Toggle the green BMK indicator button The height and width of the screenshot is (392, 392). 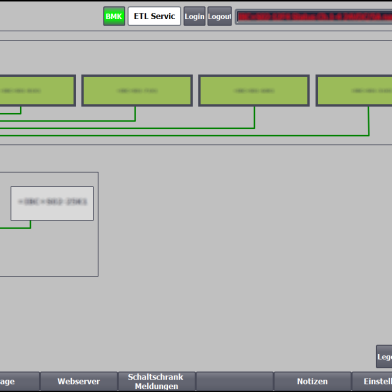pyautogui.click(x=114, y=16)
